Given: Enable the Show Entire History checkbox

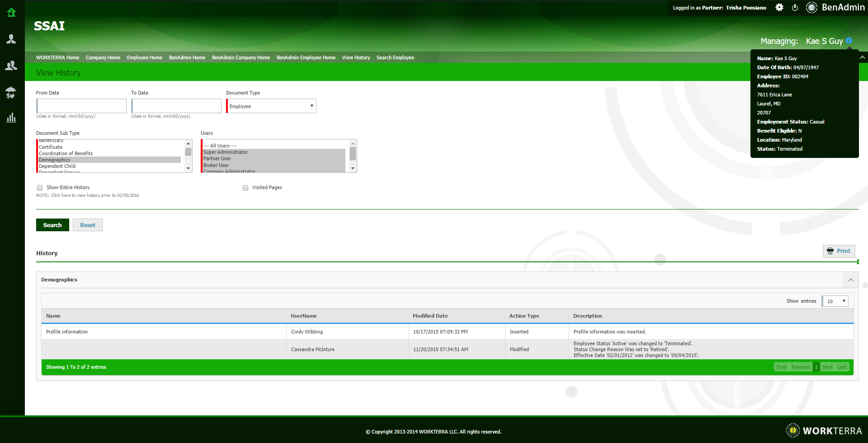Looking at the screenshot, I should coord(40,188).
